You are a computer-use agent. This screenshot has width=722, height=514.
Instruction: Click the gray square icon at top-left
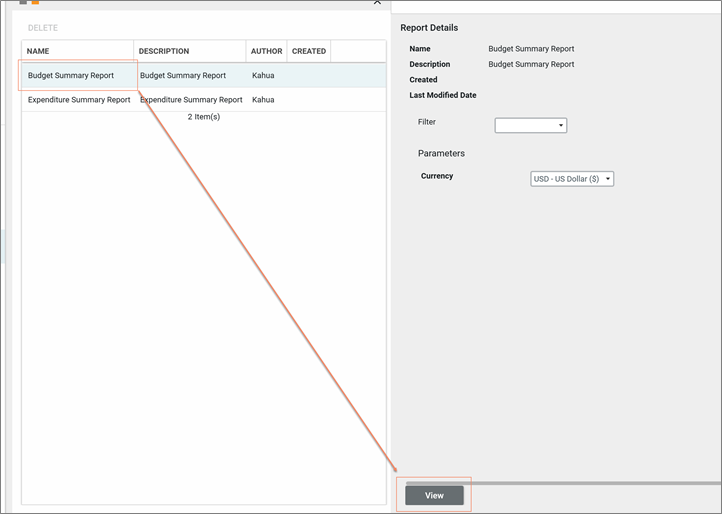(24, 2)
